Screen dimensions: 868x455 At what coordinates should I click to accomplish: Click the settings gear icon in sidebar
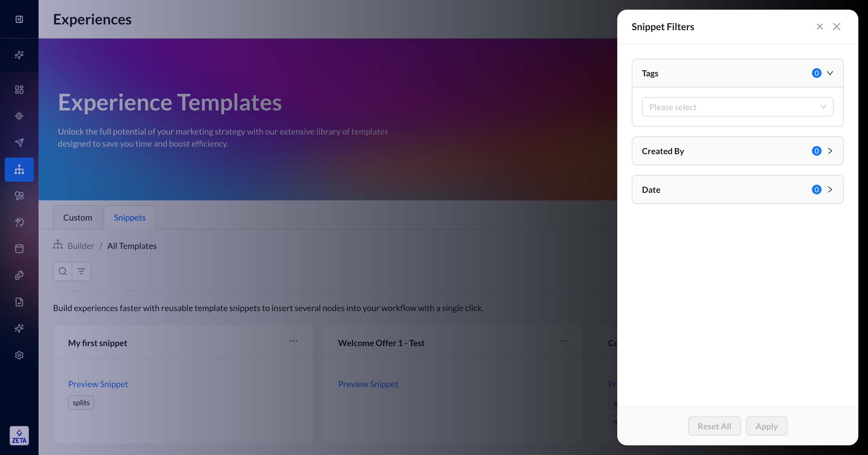(19, 355)
